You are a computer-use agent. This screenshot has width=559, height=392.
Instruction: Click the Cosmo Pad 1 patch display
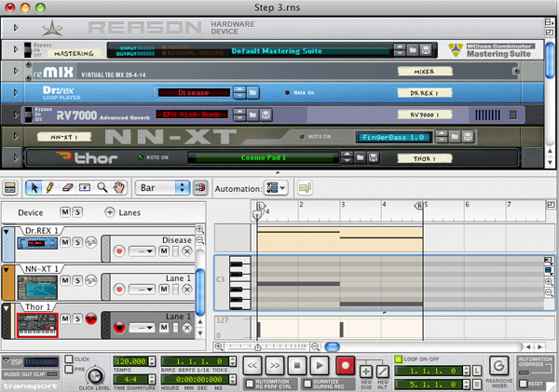point(264,157)
